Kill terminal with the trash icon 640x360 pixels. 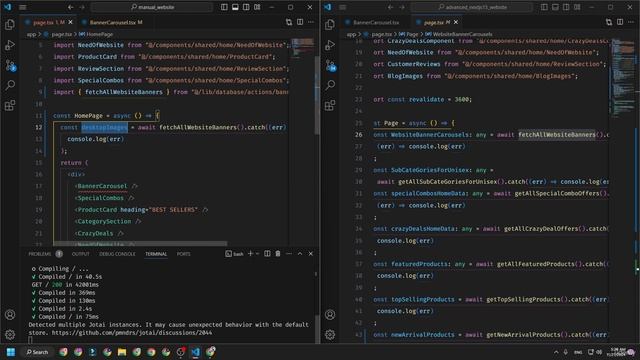click(278, 253)
